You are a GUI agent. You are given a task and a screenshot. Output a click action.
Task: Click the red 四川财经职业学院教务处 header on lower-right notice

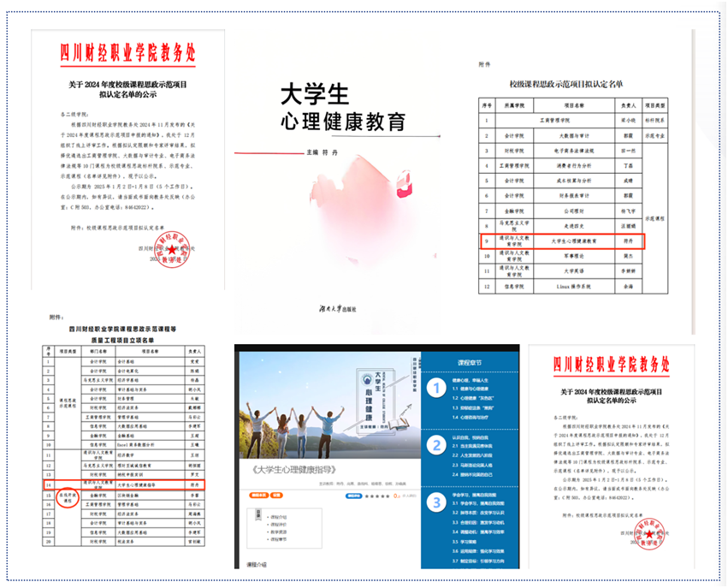pyautogui.click(x=611, y=365)
